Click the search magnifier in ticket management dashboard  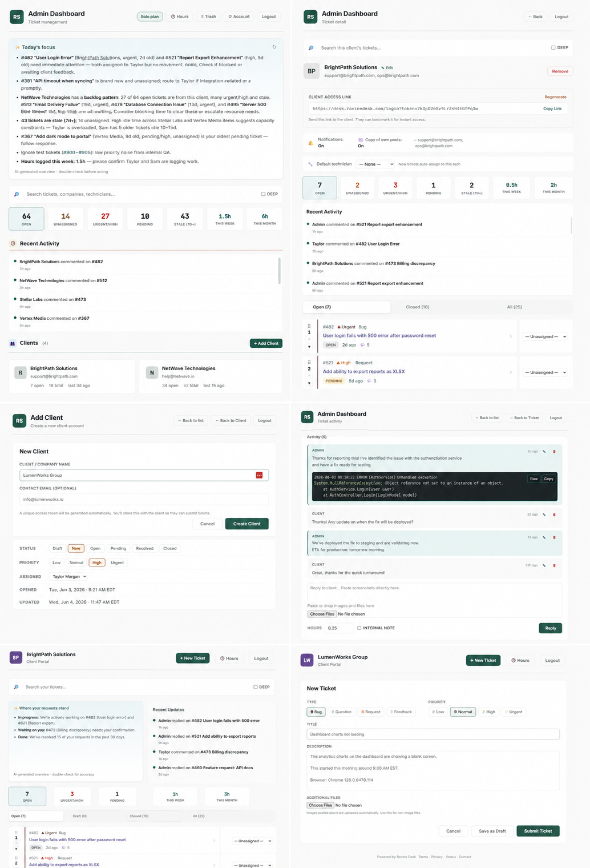(17, 194)
